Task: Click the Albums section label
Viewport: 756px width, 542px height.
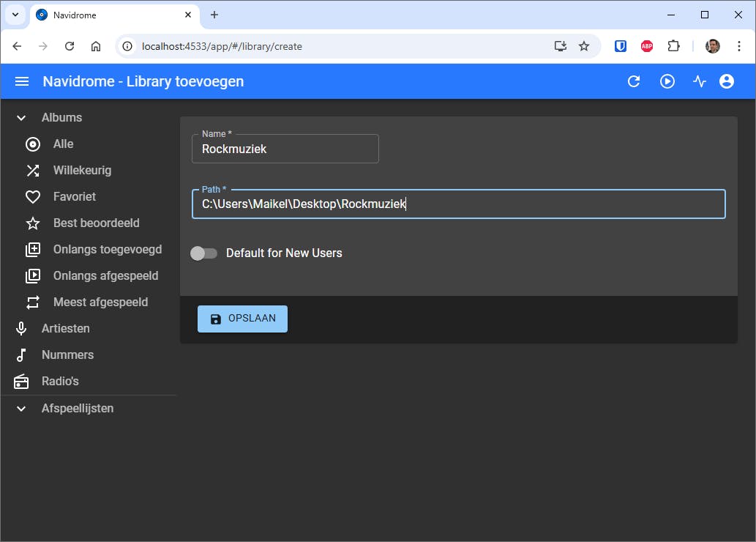Action: [x=61, y=118]
